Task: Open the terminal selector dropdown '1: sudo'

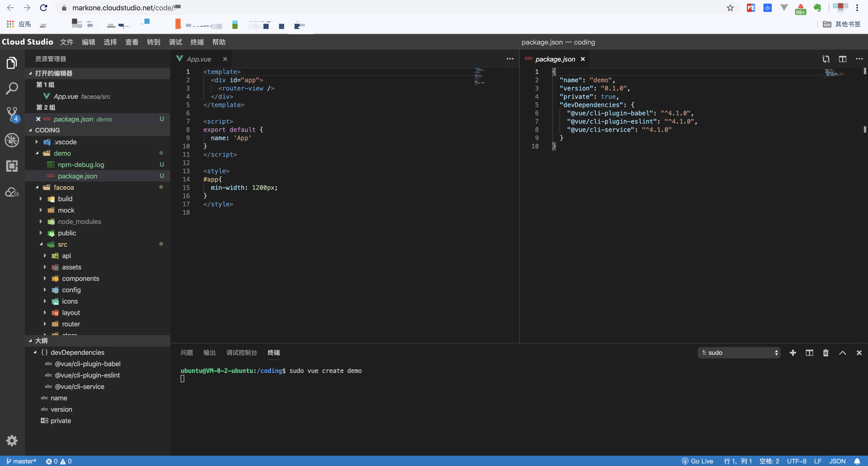Action: tap(739, 352)
